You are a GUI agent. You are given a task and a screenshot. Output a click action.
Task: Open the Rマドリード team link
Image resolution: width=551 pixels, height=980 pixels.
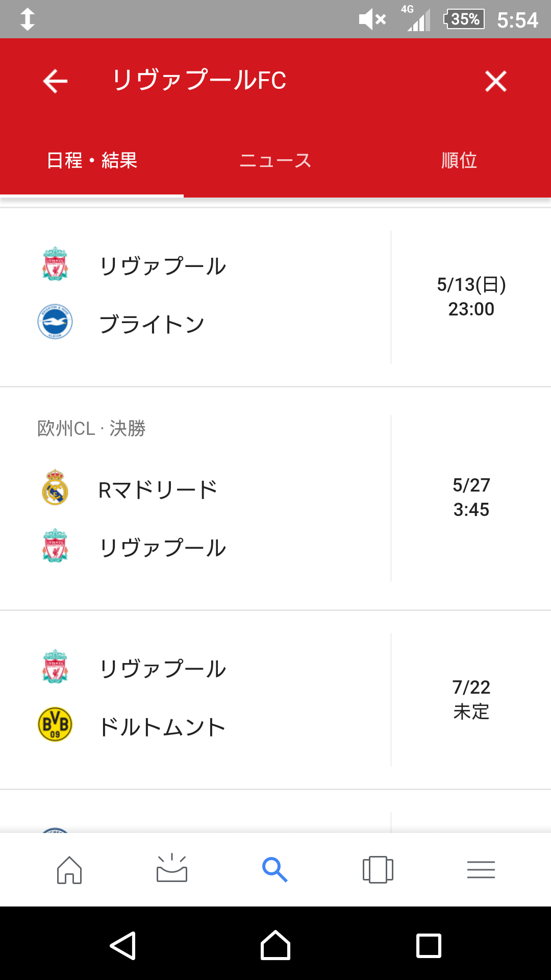coord(158,489)
